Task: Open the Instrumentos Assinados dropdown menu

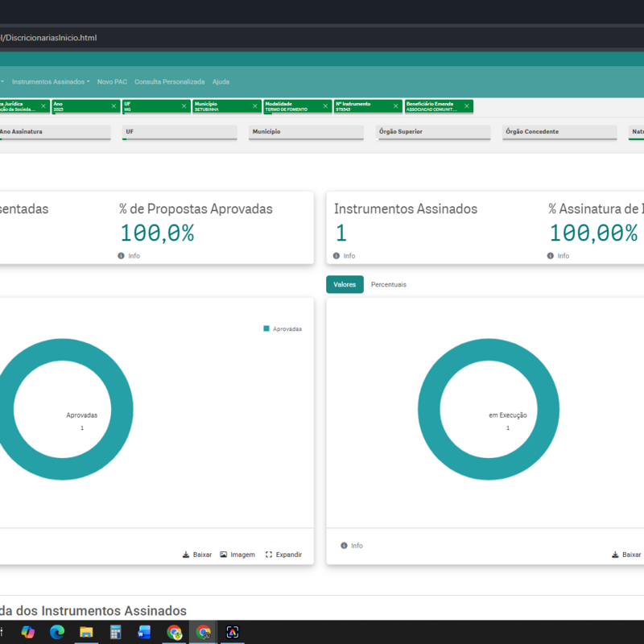Action: (51, 82)
